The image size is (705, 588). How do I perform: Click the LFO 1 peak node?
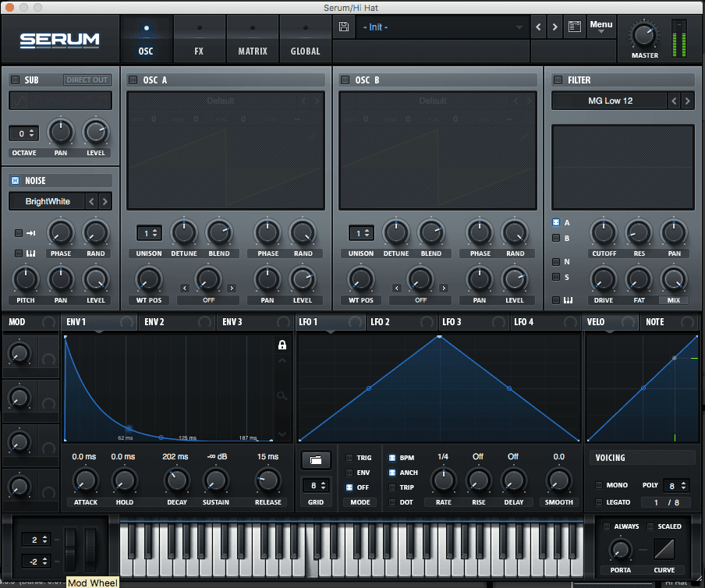439,336
